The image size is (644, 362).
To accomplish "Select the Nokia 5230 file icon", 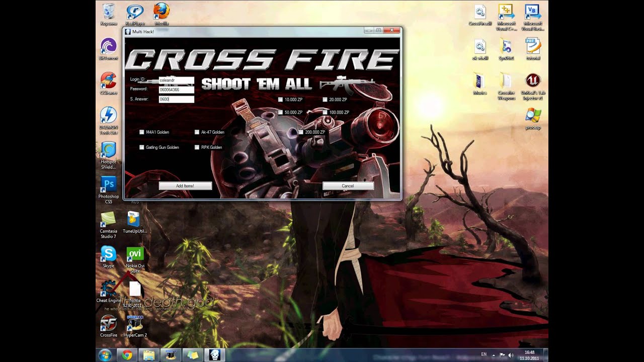I will click(x=135, y=294).
